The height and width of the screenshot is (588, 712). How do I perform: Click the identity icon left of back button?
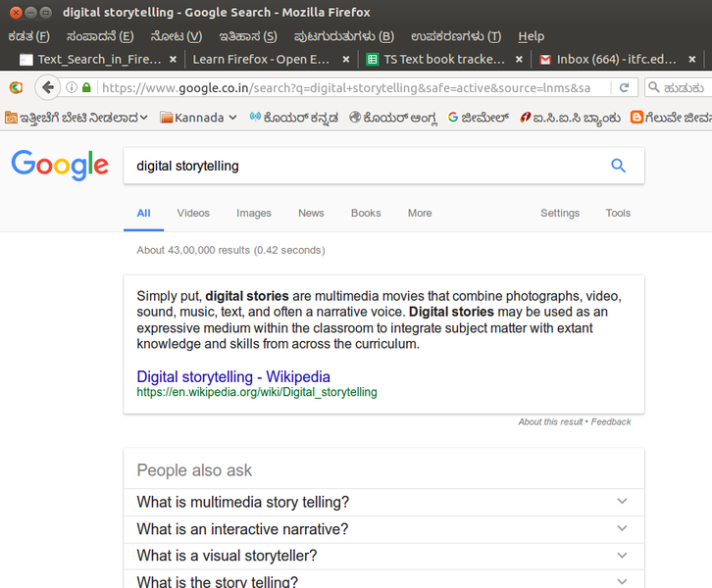pyautogui.click(x=16, y=87)
